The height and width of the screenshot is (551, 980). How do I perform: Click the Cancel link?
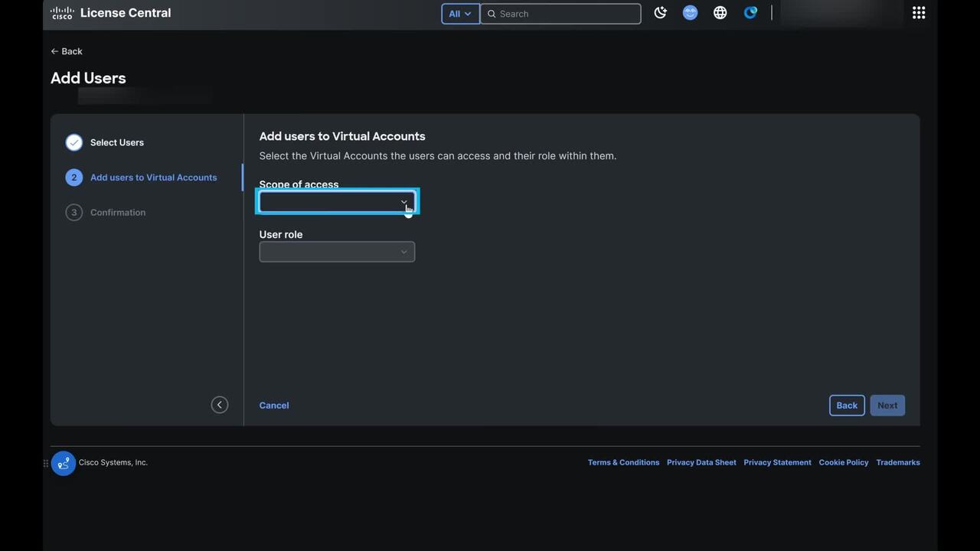coord(274,406)
